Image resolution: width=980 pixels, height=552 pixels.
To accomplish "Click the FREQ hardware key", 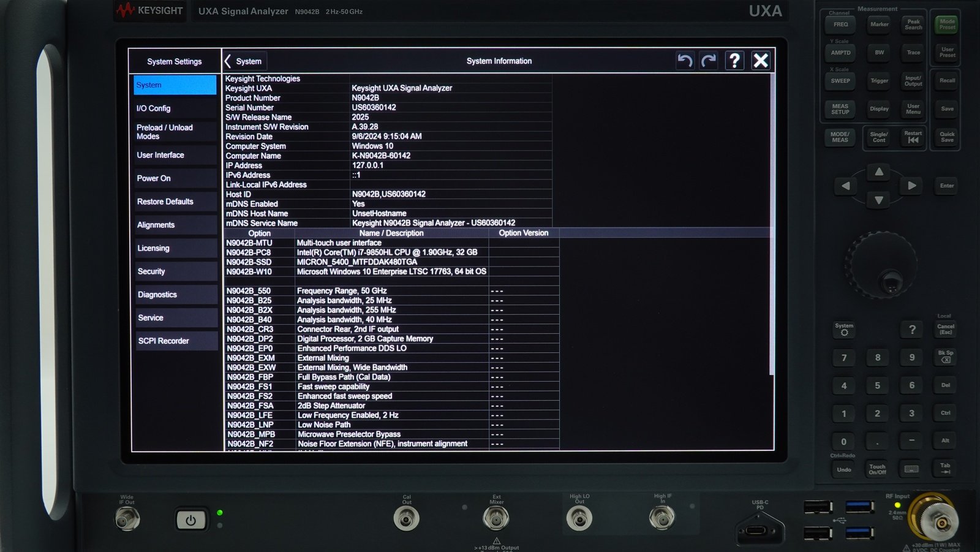I will pos(840,25).
